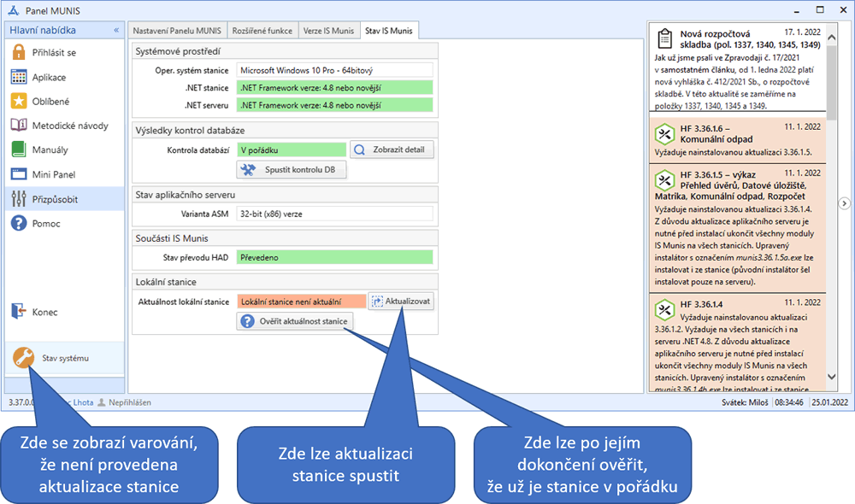The height and width of the screenshot is (504, 855).
Task: Launch Mini Panel from sidebar
Action: (19, 174)
